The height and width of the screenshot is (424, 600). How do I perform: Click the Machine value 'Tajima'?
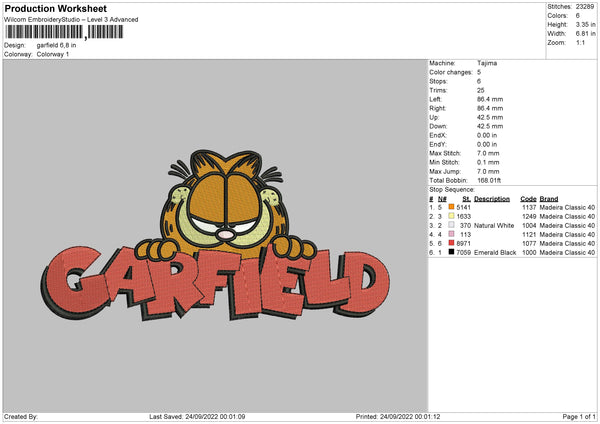click(x=487, y=63)
